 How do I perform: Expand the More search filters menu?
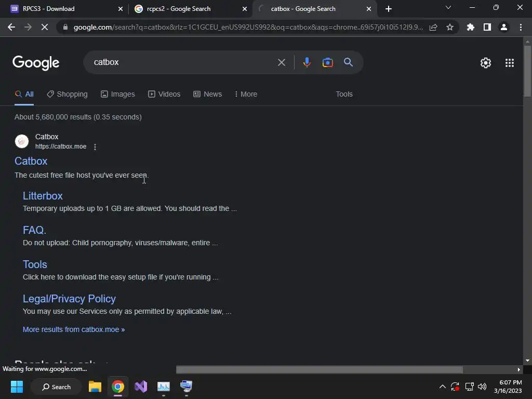[246, 94]
